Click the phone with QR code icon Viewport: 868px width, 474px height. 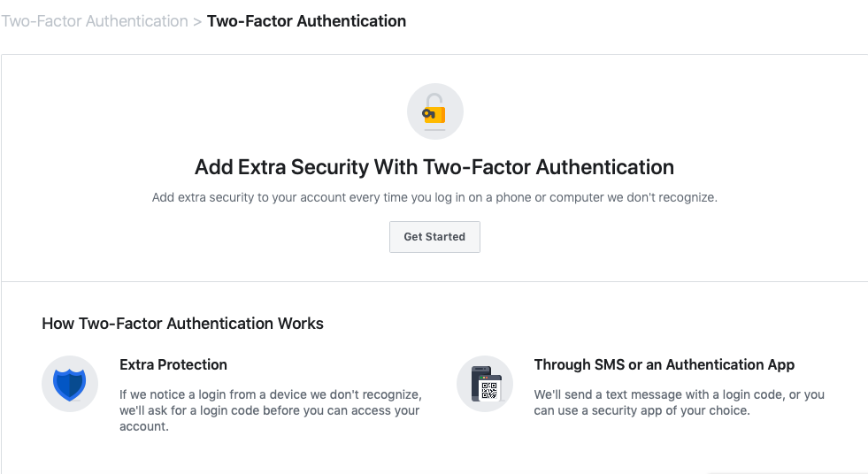486,384
